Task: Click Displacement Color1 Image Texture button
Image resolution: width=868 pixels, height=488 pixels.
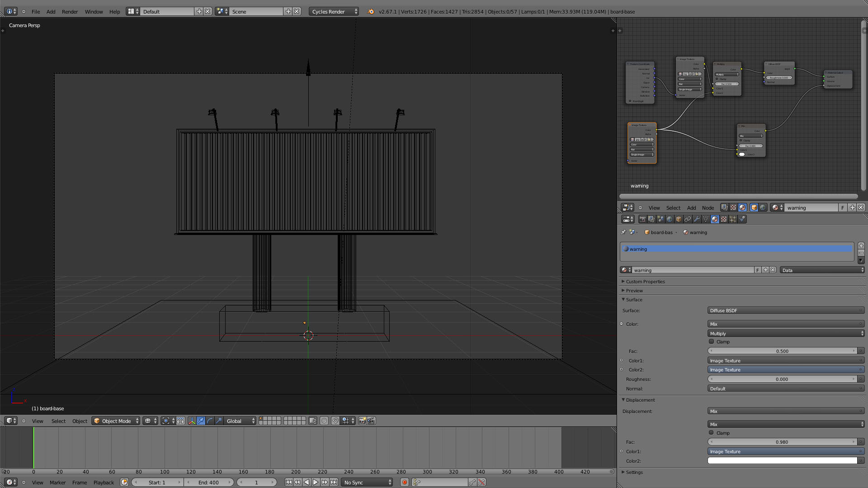Action: [786, 451]
